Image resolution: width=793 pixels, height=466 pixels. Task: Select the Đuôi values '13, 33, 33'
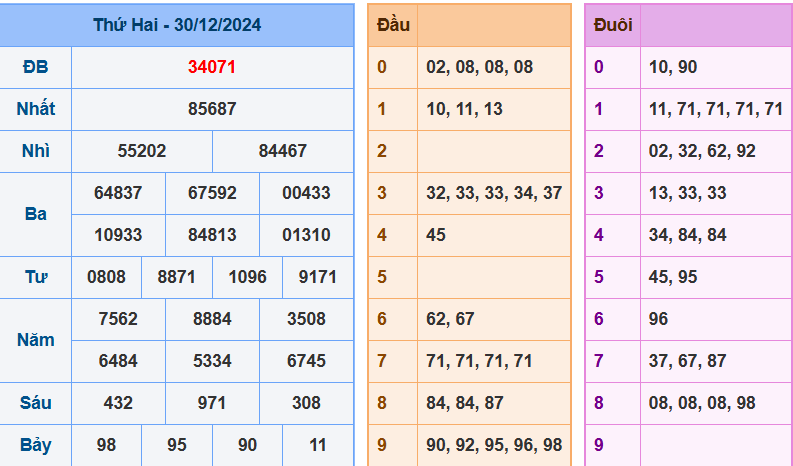(x=687, y=193)
